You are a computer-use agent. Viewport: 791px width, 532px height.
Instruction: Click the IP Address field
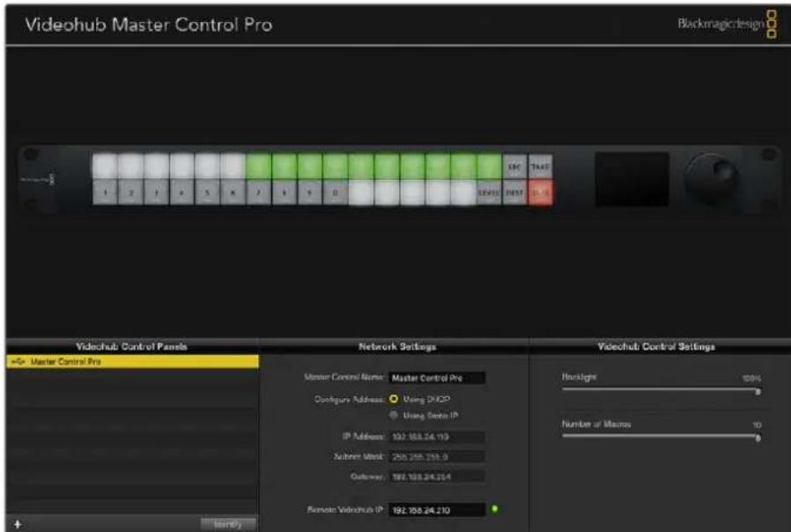coord(437,437)
